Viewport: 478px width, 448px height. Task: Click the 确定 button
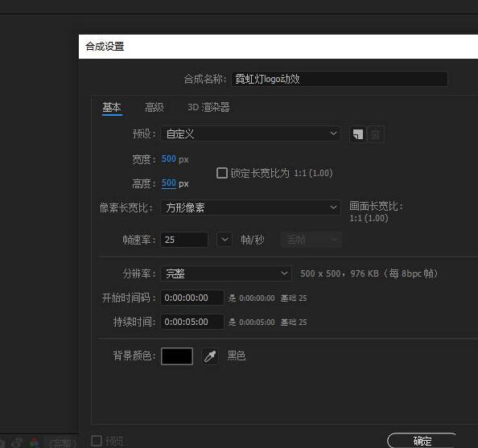pyautogui.click(x=422, y=441)
